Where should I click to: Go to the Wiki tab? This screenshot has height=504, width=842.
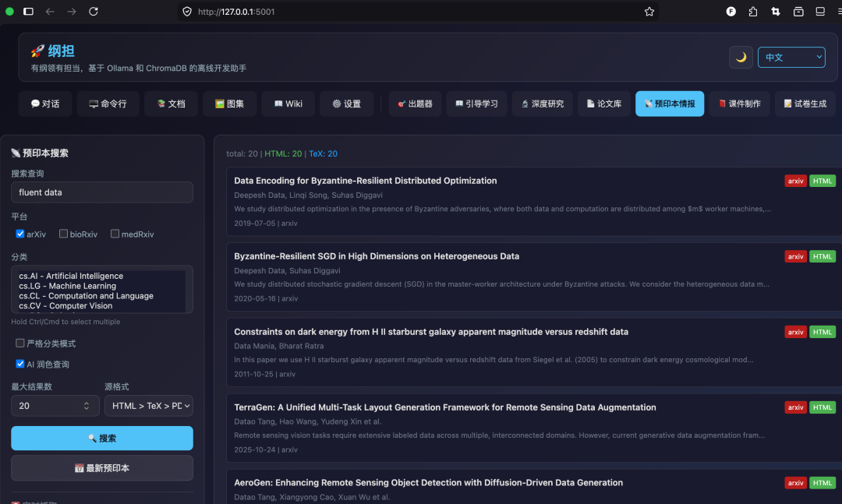tap(288, 104)
